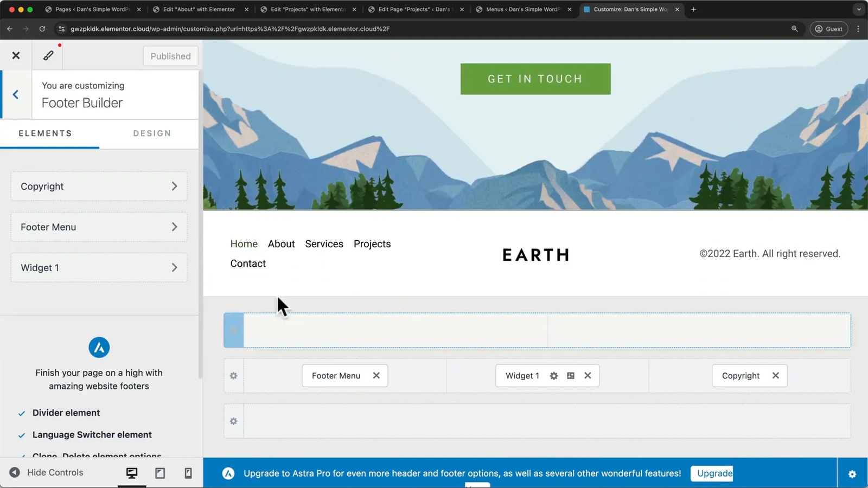The height and width of the screenshot is (488, 868).
Task: Click the empty below-footer builder row
Action: pyautogui.click(x=547, y=421)
